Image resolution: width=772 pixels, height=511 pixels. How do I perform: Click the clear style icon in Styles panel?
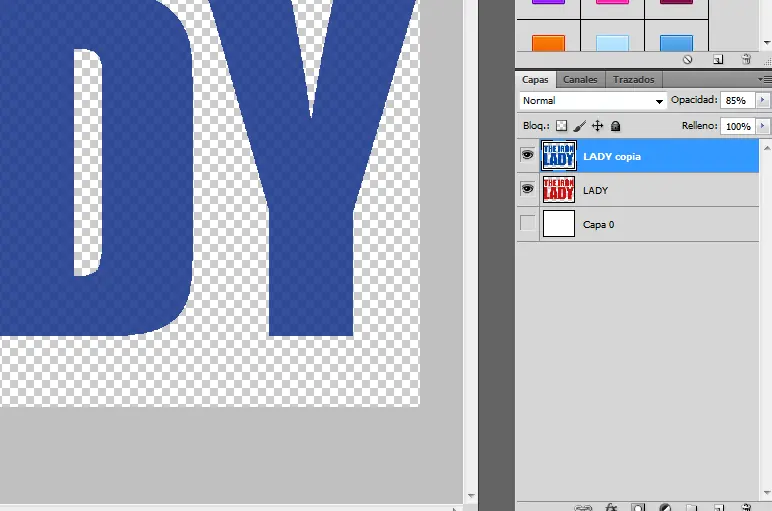point(688,60)
